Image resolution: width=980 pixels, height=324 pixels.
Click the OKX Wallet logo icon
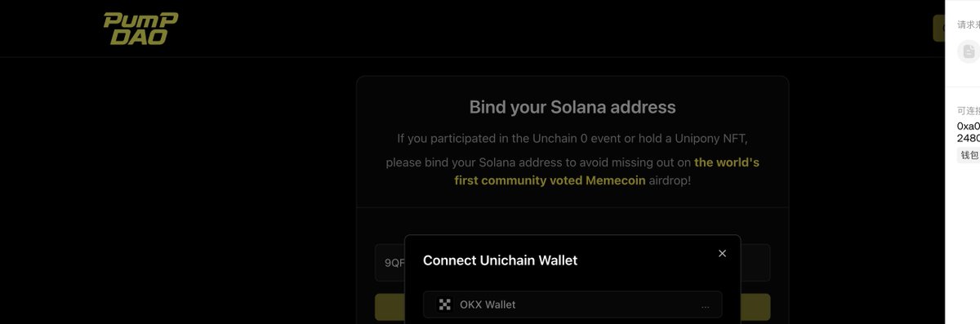pyautogui.click(x=445, y=304)
